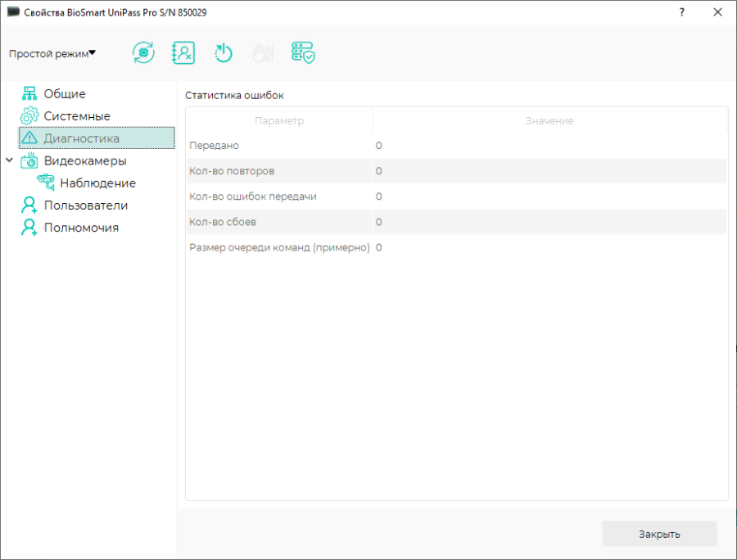Collapse the Видеокамеры tree node
This screenshot has width=737, height=560.
[x=9, y=160]
